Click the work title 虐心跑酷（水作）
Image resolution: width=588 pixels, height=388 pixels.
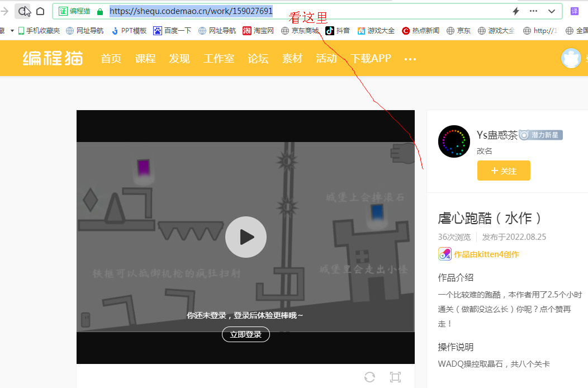click(x=490, y=218)
